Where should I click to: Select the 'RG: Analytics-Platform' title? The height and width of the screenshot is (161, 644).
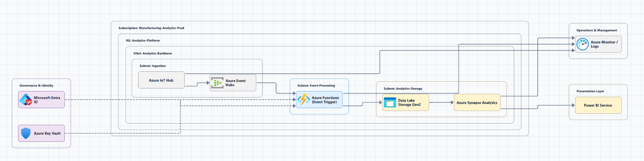(143, 41)
